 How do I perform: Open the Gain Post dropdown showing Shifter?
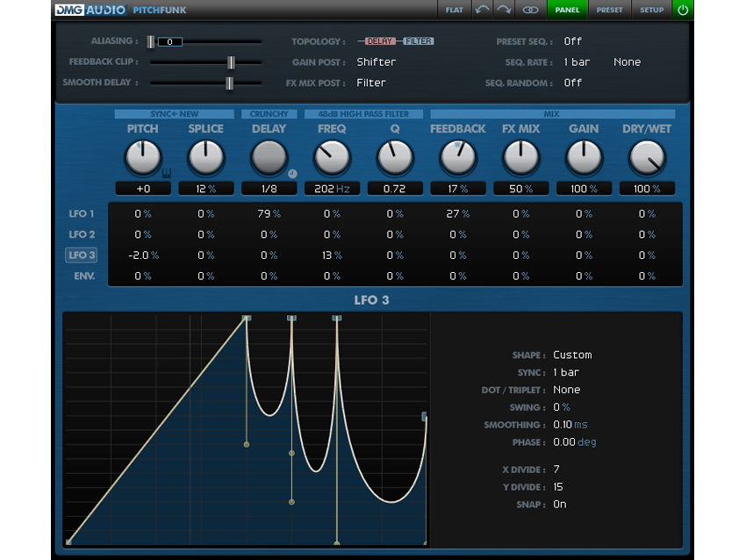click(377, 61)
